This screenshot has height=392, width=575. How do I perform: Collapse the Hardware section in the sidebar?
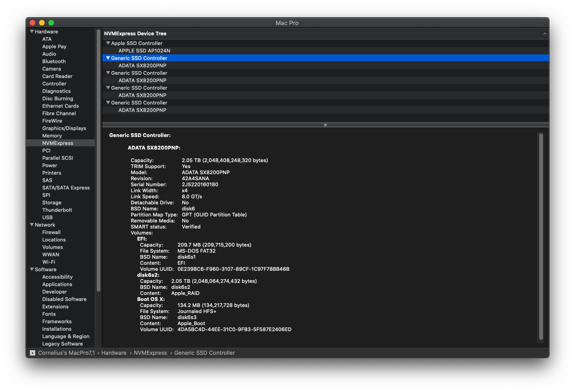tap(32, 32)
